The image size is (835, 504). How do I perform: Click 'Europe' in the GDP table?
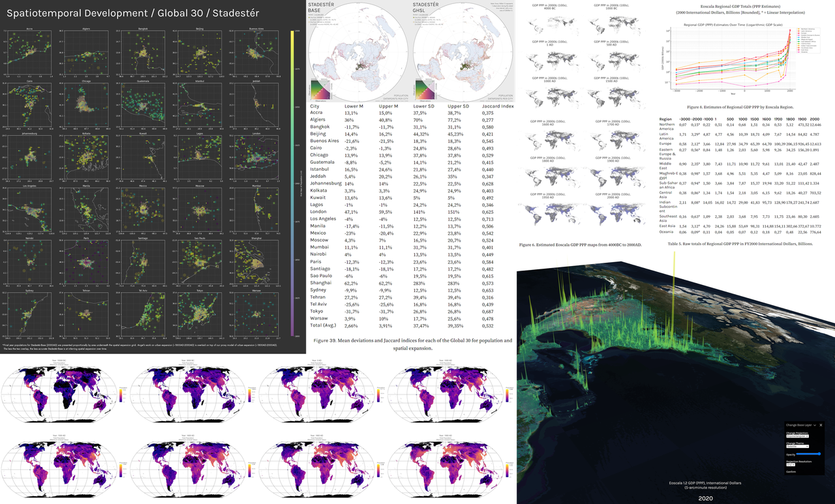click(x=666, y=143)
